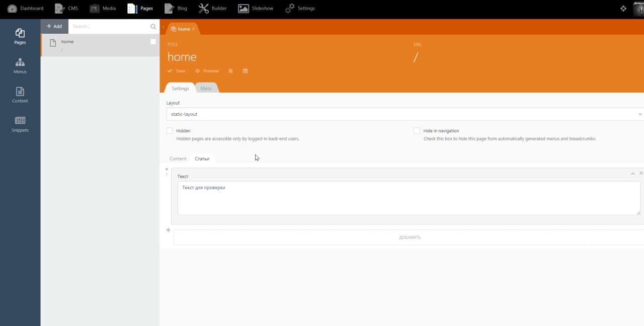This screenshot has width=644, height=326.
Task: Click the repeater item drag handle dot
Action: coord(167,170)
